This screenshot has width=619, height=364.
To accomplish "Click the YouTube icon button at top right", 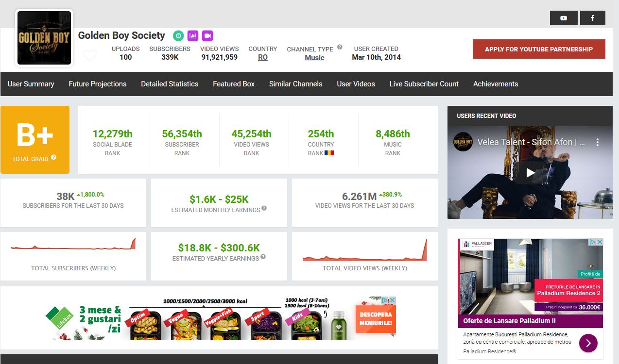I will coord(564,18).
